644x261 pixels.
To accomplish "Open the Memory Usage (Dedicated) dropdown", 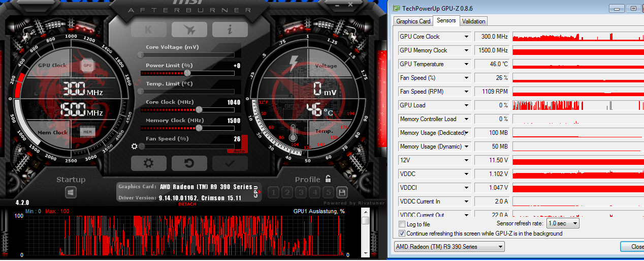I will click(466, 133).
